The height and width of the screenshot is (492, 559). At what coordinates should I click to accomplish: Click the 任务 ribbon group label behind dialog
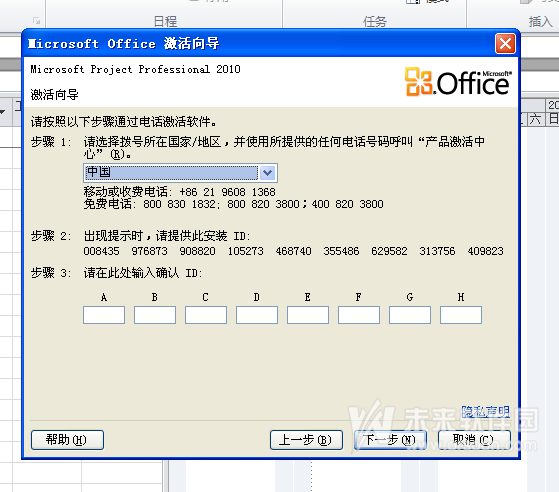tap(375, 21)
